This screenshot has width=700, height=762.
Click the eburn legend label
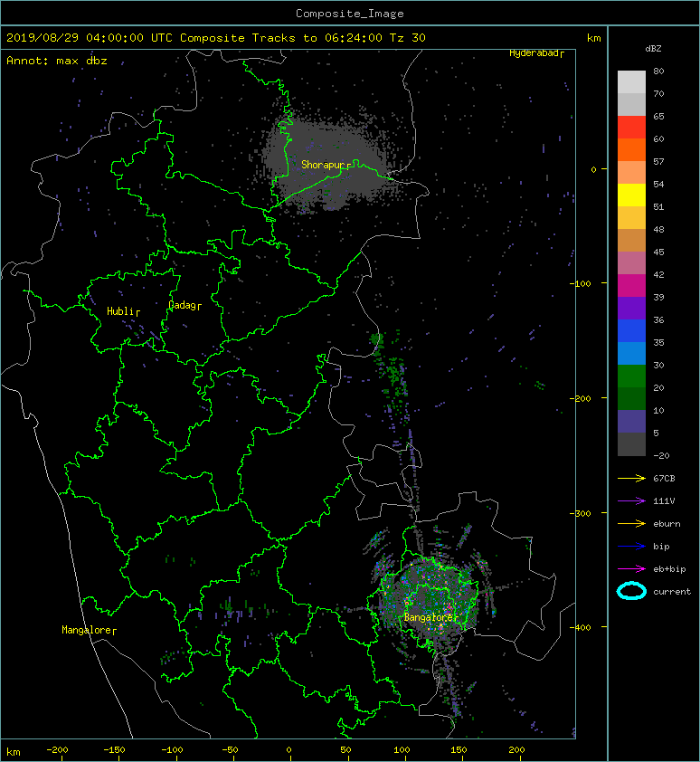click(667, 523)
